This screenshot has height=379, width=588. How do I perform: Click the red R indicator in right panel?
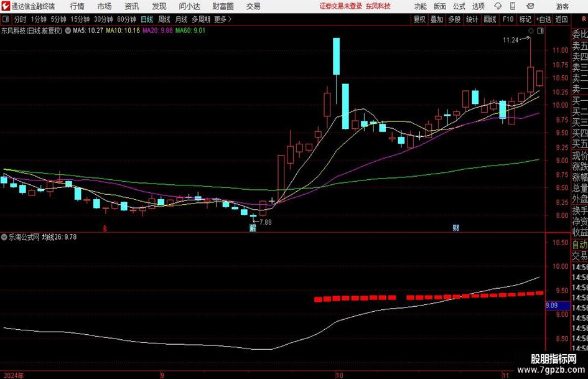point(584,19)
